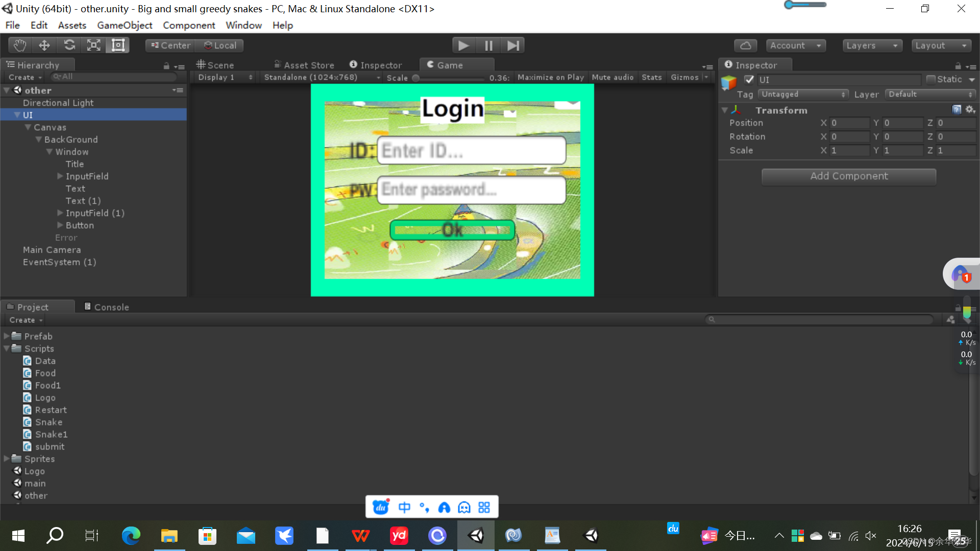Click the Add Component button
The image size is (980, 551).
tap(848, 176)
